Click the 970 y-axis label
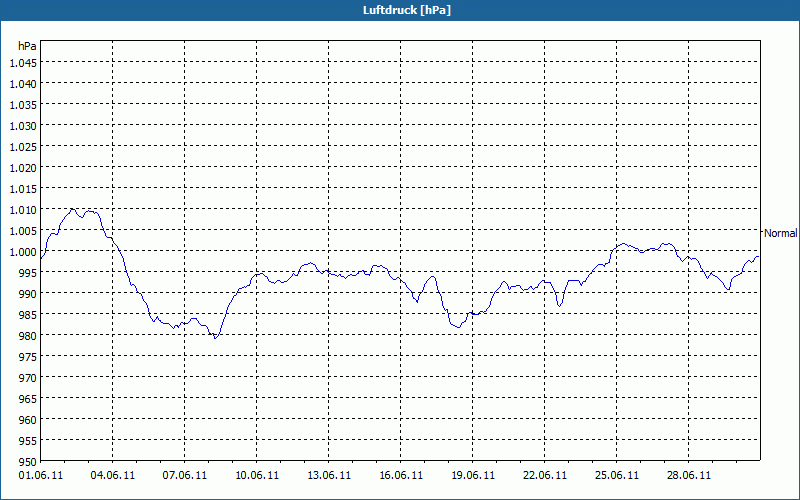The image size is (800, 500). click(x=29, y=378)
